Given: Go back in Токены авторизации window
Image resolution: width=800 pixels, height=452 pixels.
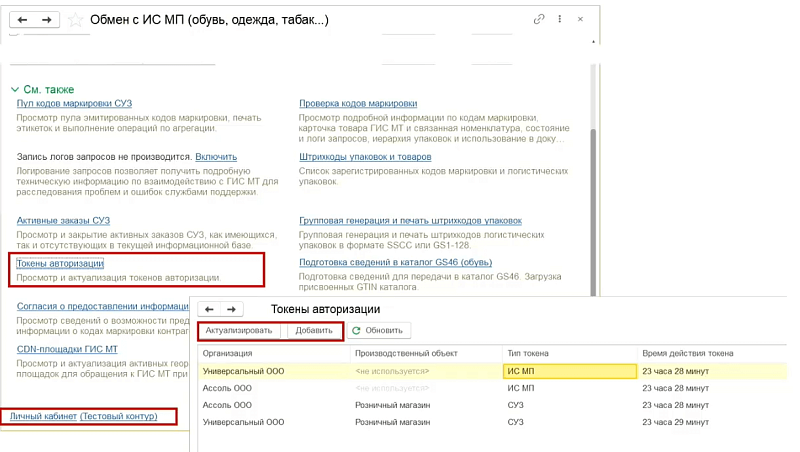Looking at the screenshot, I should (x=209, y=309).
